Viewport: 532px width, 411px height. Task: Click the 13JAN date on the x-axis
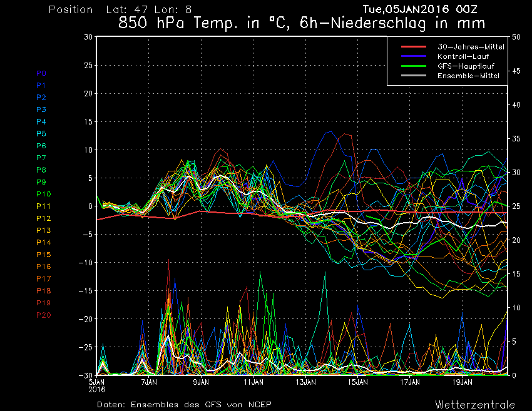point(305,381)
